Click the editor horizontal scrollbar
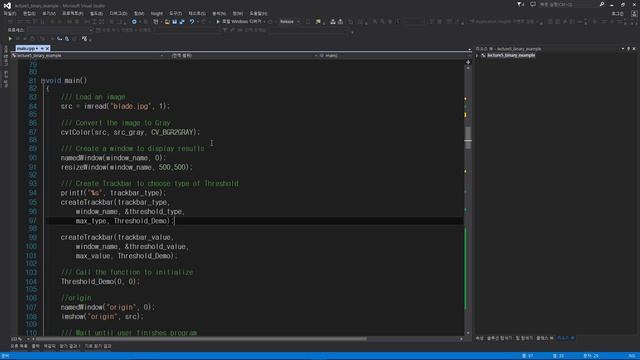This screenshot has width=640, height=360. click(x=201, y=339)
